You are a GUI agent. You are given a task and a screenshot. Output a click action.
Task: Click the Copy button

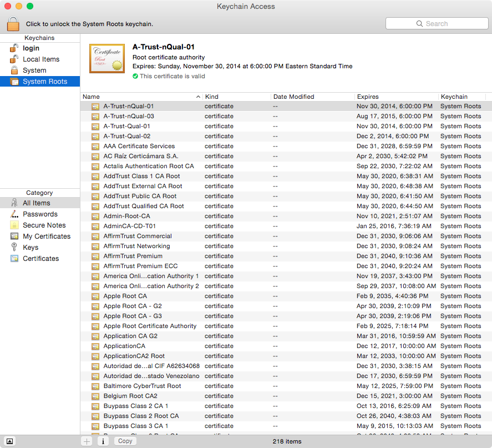[x=125, y=441]
